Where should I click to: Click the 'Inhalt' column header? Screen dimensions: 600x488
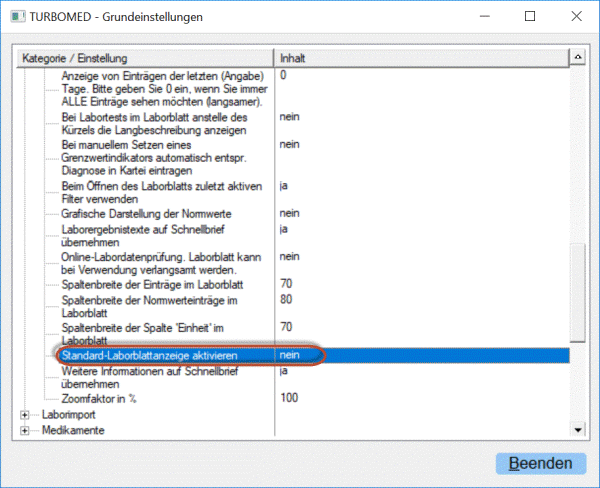click(422, 58)
